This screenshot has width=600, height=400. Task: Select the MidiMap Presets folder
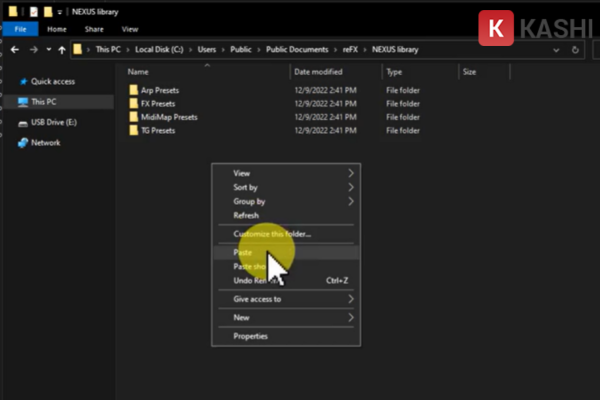[x=169, y=117]
